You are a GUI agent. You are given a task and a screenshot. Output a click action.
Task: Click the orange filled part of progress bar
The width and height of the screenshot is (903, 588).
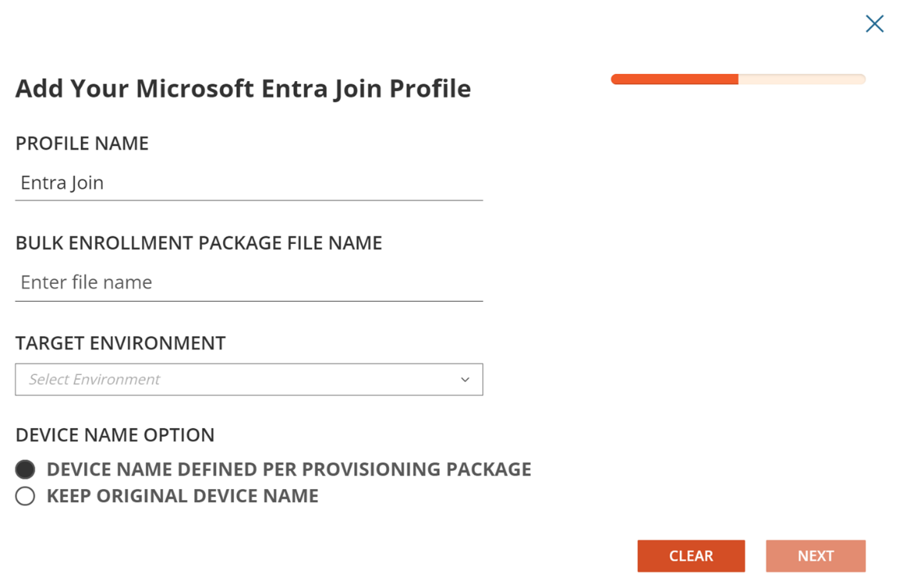click(x=674, y=79)
